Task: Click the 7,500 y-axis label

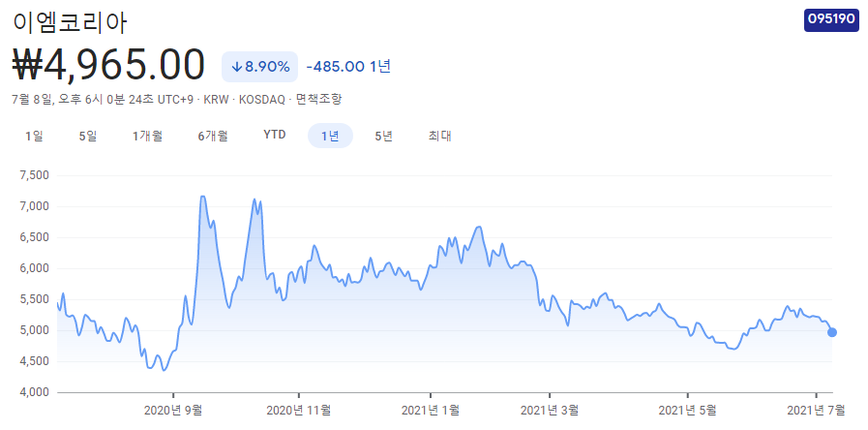Action: coord(35,175)
